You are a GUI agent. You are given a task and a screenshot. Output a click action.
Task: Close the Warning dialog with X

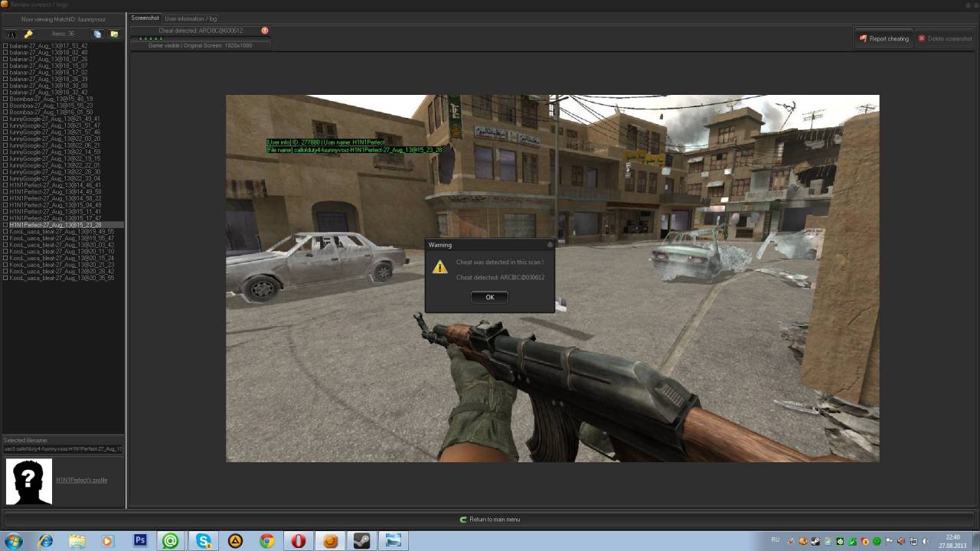(x=549, y=245)
